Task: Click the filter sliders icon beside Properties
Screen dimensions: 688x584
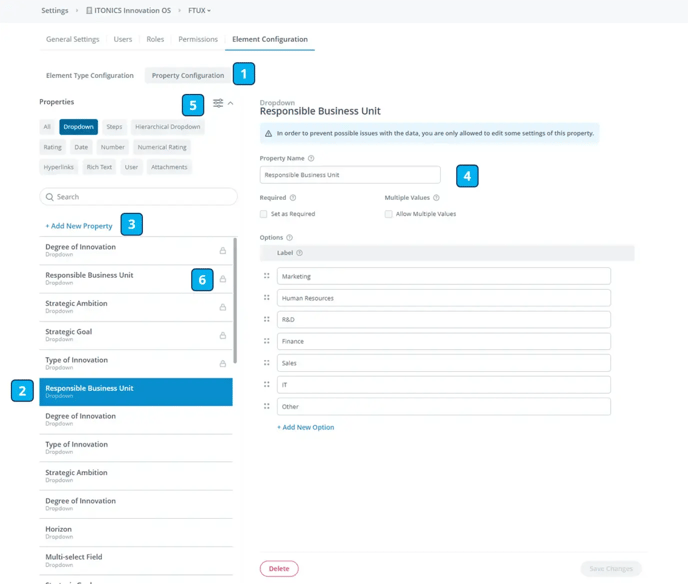Action: tap(218, 103)
